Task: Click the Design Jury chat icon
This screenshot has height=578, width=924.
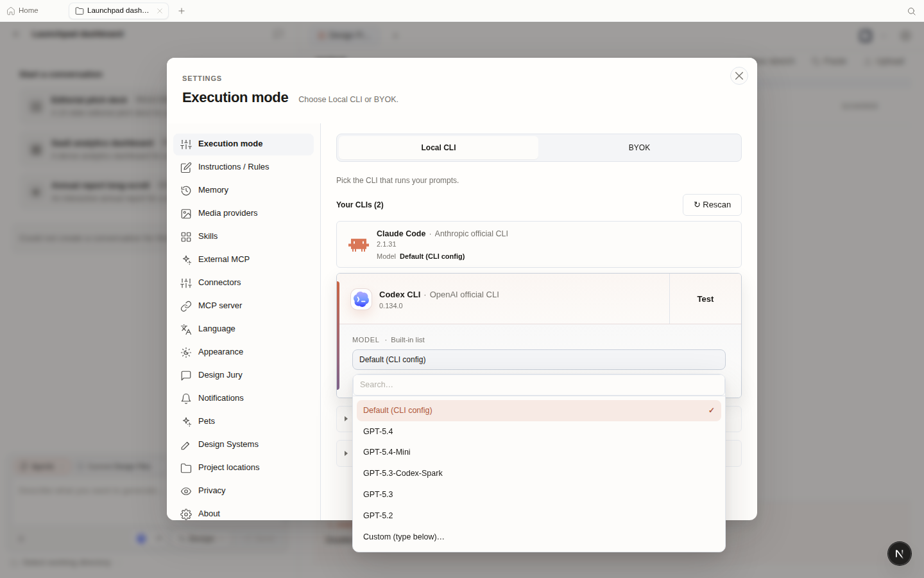Action: click(x=186, y=376)
